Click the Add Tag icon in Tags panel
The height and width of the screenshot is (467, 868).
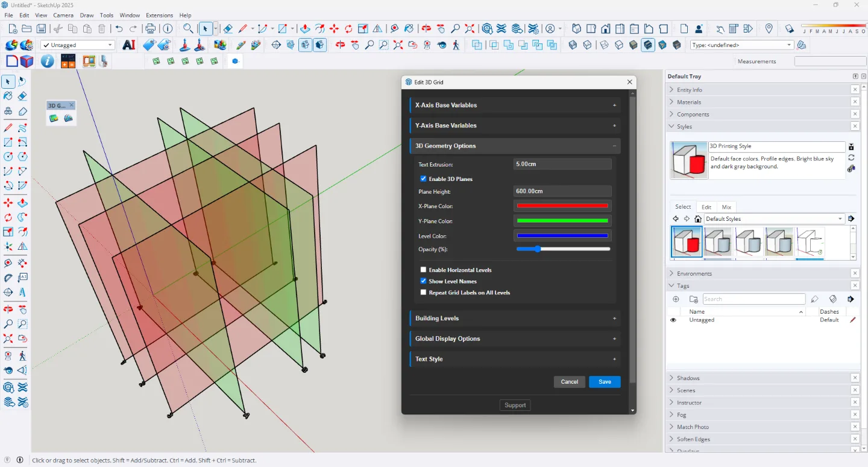click(676, 299)
